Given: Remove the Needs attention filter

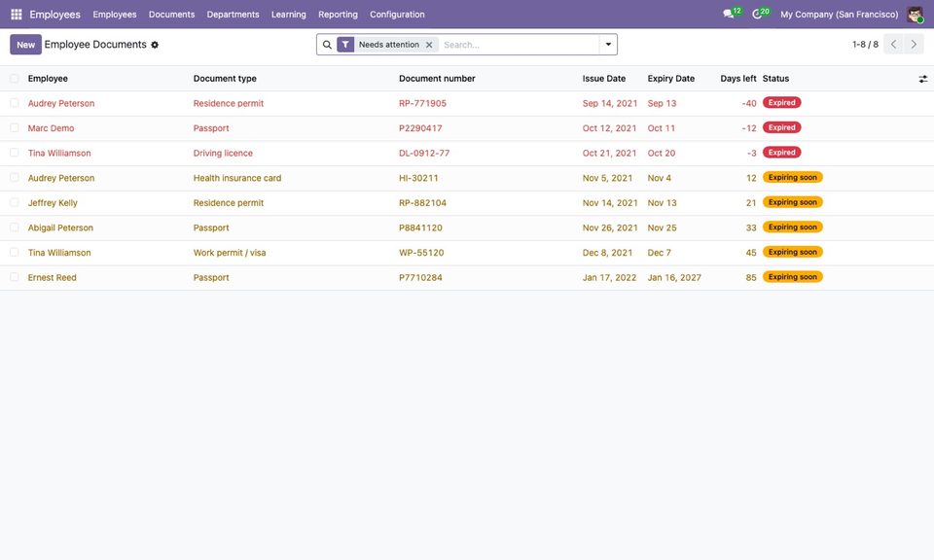Looking at the screenshot, I should point(429,45).
